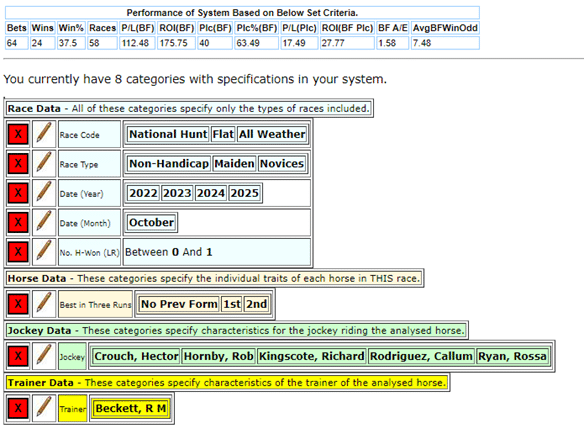
Task: Click the Wins value 24
Action: 36,43
